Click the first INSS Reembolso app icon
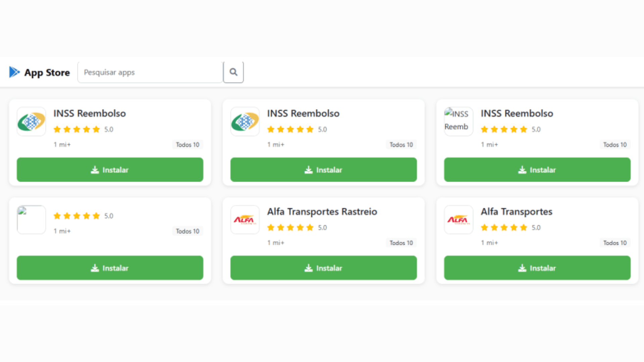644x362 pixels. click(32, 121)
